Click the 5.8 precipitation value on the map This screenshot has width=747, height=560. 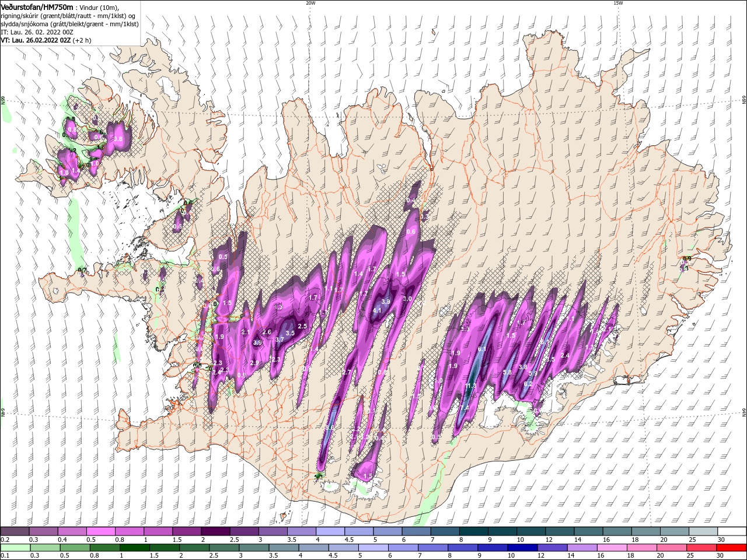tap(507, 372)
